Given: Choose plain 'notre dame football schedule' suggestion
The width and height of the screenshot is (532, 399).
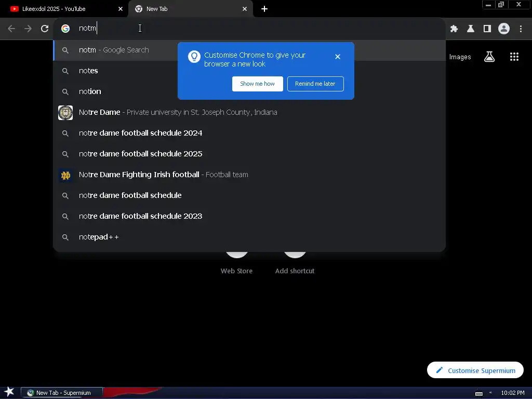Looking at the screenshot, I should click(249, 195).
